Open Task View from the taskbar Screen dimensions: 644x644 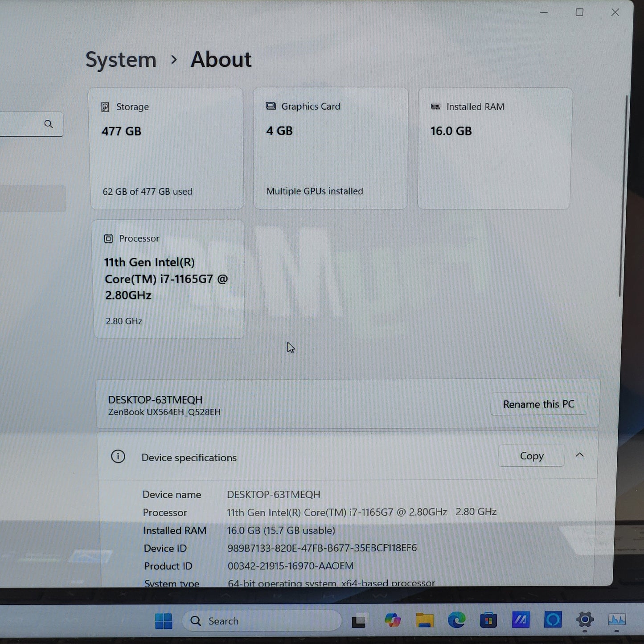coord(359,621)
